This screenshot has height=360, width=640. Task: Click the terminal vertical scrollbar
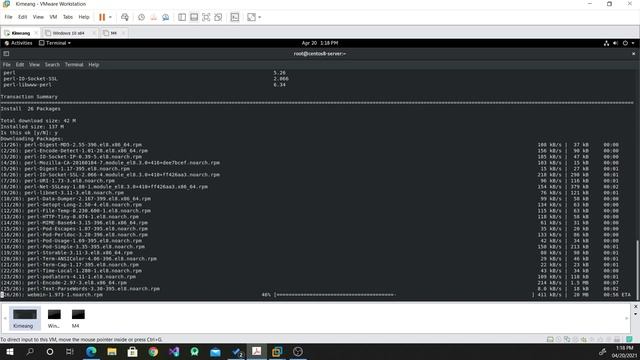(x=638, y=271)
